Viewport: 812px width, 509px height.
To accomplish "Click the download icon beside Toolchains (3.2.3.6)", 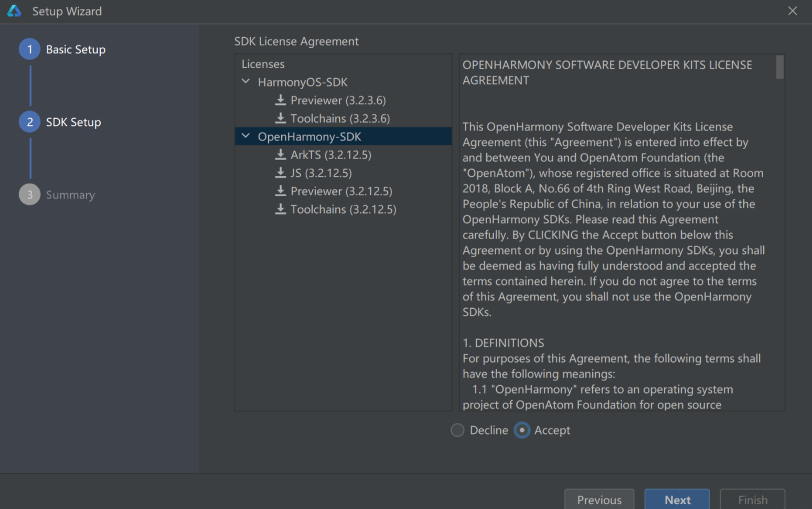I will [281, 119].
